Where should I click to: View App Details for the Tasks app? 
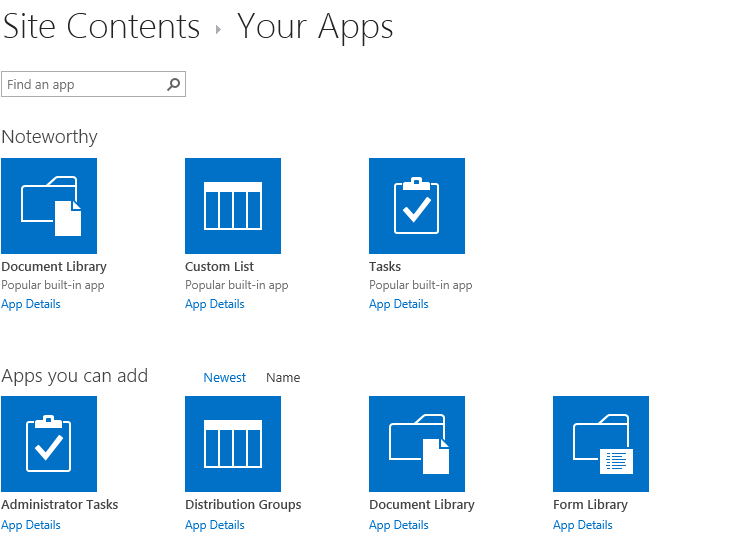398,304
